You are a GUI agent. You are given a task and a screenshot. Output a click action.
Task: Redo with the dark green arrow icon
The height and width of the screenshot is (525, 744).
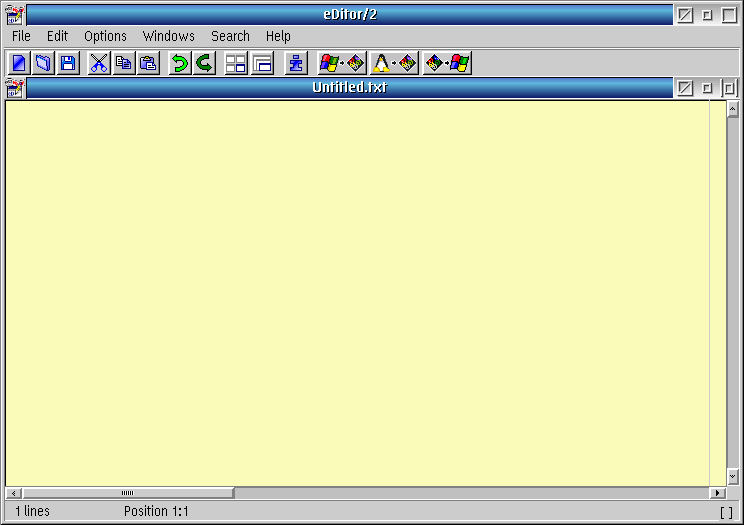point(205,63)
